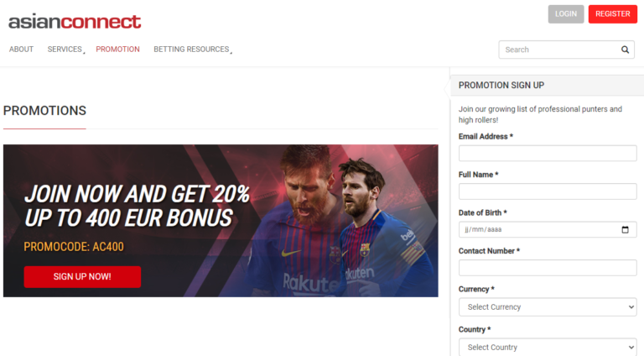
Task: Click the red Register button
Action: coord(612,14)
